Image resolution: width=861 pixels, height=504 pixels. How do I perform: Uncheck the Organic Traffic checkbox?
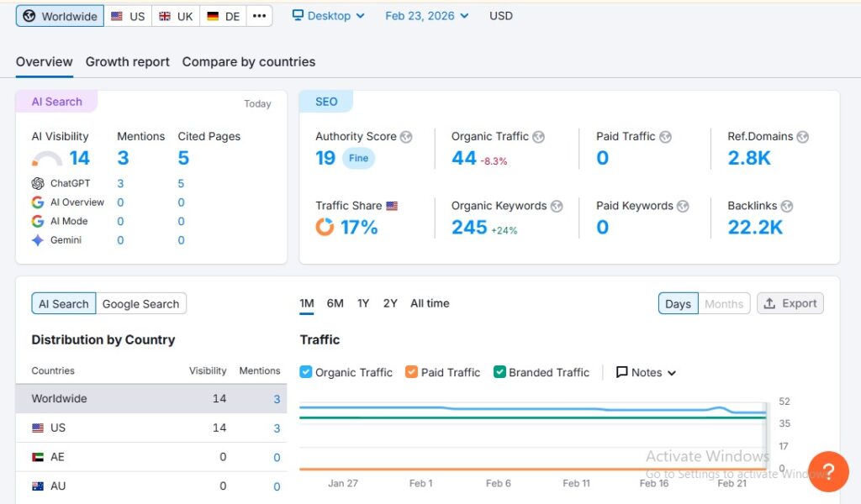point(306,372)
